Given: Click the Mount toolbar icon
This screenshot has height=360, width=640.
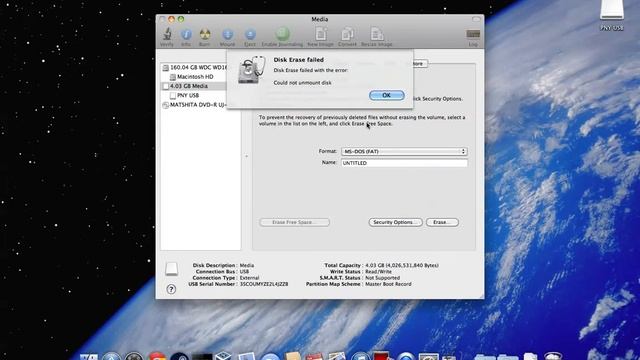Looking at the screenshot, I should pos(227,34).
